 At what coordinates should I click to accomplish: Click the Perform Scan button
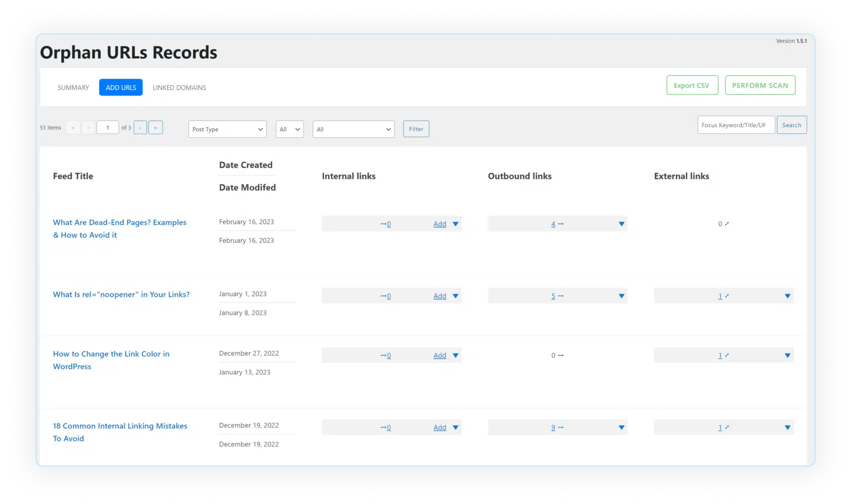[760, 86]
